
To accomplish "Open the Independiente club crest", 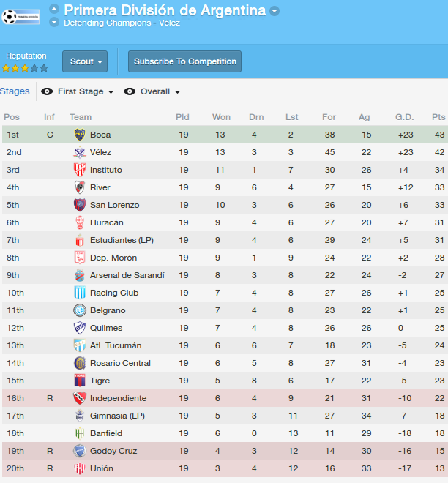I will (x=80, y=398).
